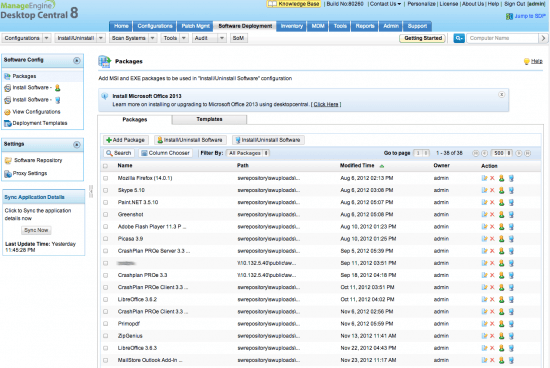The image size is (550, 368).
Task: Open the Go to page dropdown
Action: [422, 153]
